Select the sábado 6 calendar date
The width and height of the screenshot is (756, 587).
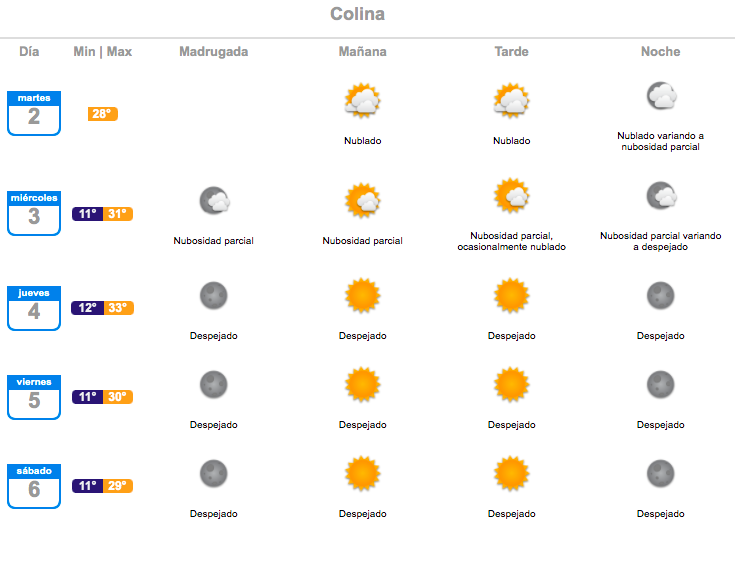tap(34, 486)
